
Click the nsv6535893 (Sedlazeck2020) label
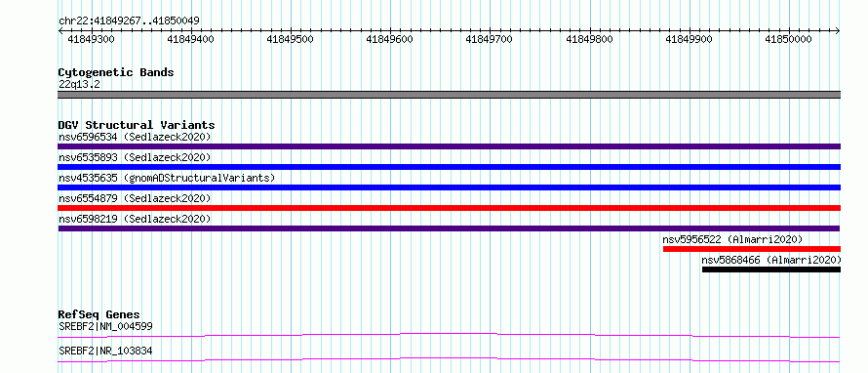pyautogui.click(x=135, y=157)
